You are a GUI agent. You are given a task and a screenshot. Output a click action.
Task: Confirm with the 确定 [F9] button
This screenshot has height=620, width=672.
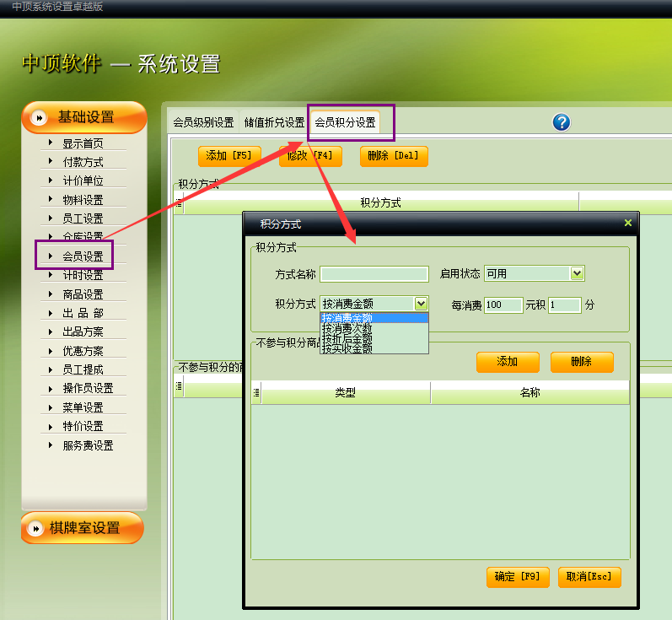pyautogui.click(x=518, y=577)
